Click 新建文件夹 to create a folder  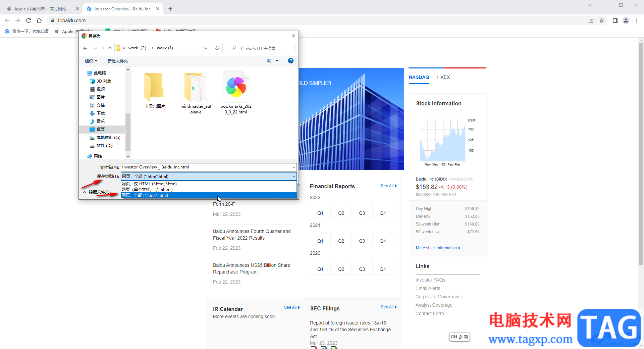point(118,61)
